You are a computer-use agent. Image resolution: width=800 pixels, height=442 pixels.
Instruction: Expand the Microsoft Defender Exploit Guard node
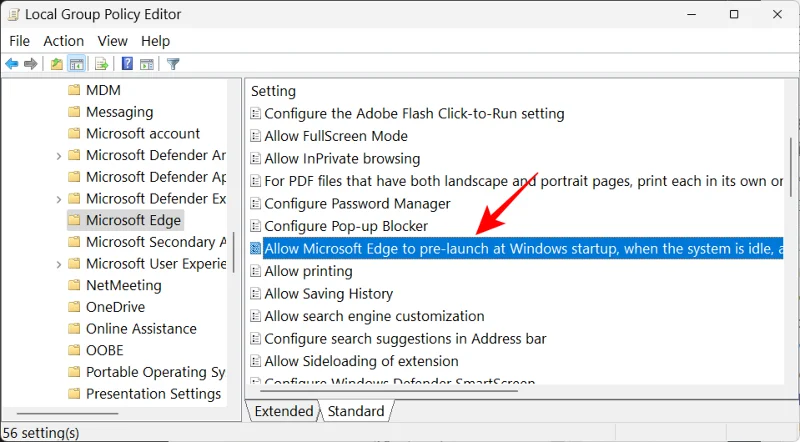click(x=59, y=199)
